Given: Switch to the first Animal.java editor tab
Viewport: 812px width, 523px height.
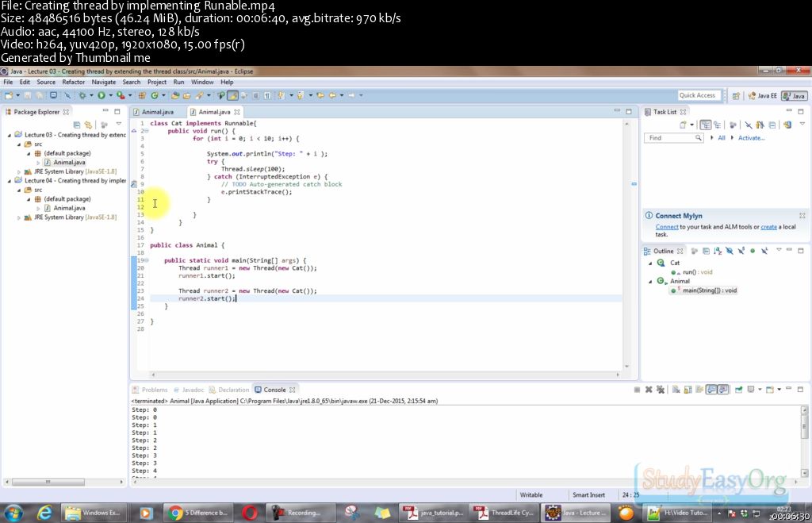Looking at the screenshot, I should [x=158, y=112].
